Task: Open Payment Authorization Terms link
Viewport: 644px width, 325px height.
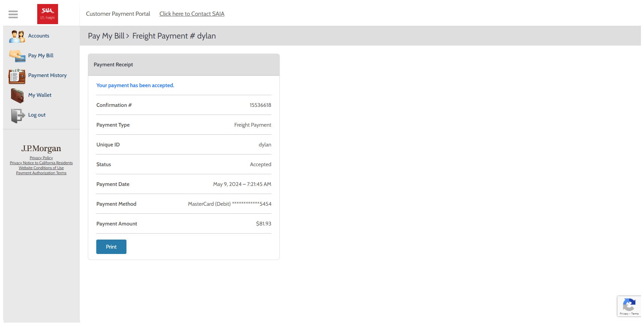Action: [41, 173]
